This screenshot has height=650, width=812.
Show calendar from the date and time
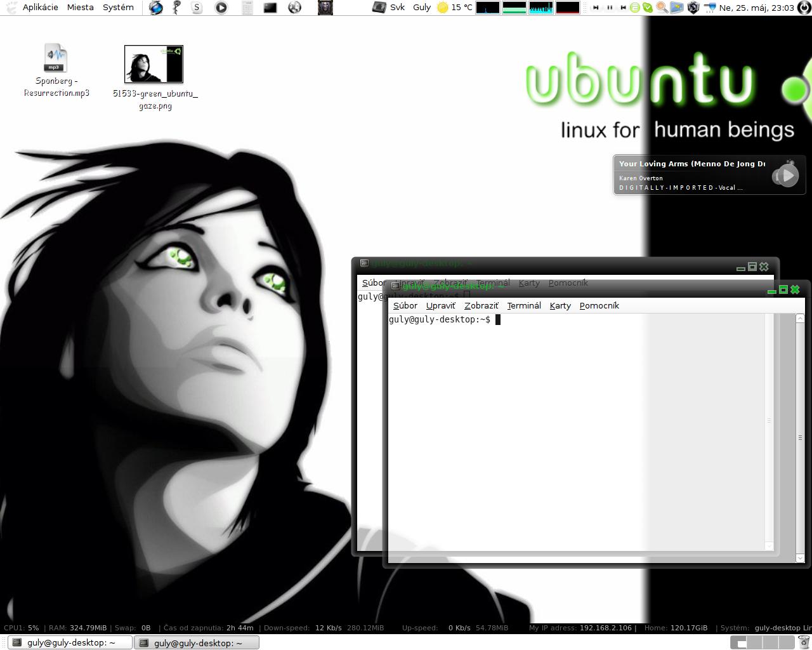(x=757, y=8)
